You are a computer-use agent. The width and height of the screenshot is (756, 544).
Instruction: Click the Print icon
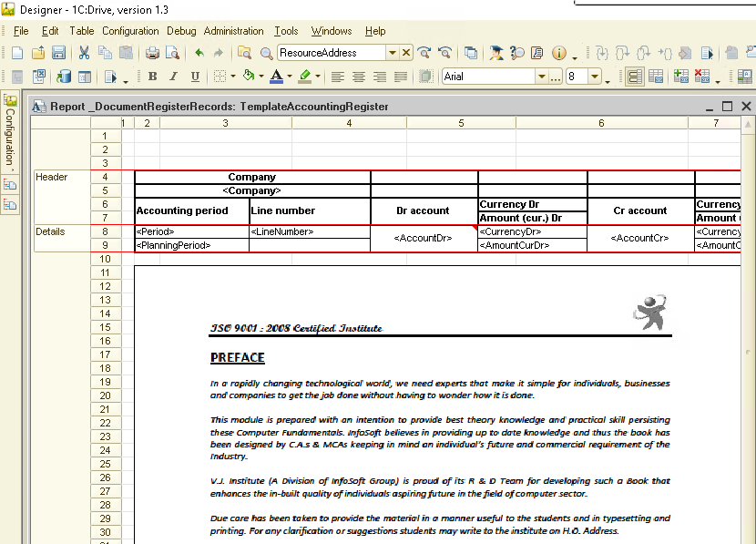[152, 53]
